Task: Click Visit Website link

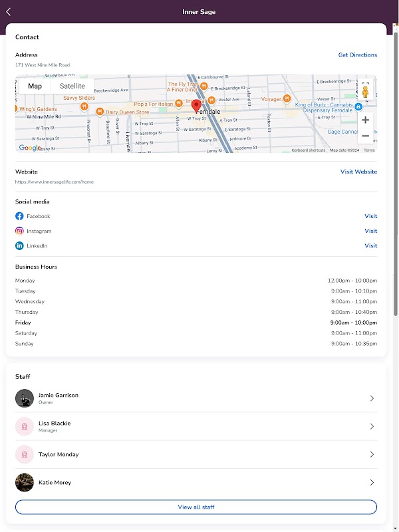Action: pyautogui.click(x=358, y=172)
